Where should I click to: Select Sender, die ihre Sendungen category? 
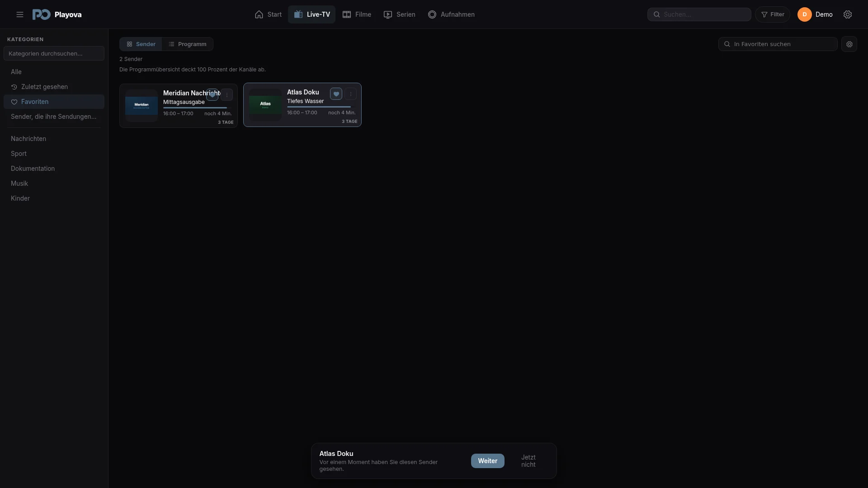pyautogui.click(x=54, y=117)
